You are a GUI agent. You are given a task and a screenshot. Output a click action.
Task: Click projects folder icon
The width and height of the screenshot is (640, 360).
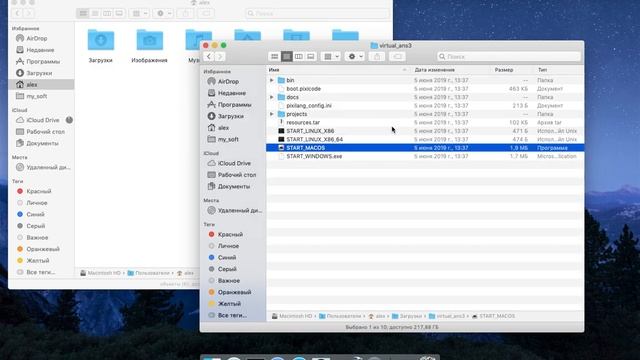point(281,114)
